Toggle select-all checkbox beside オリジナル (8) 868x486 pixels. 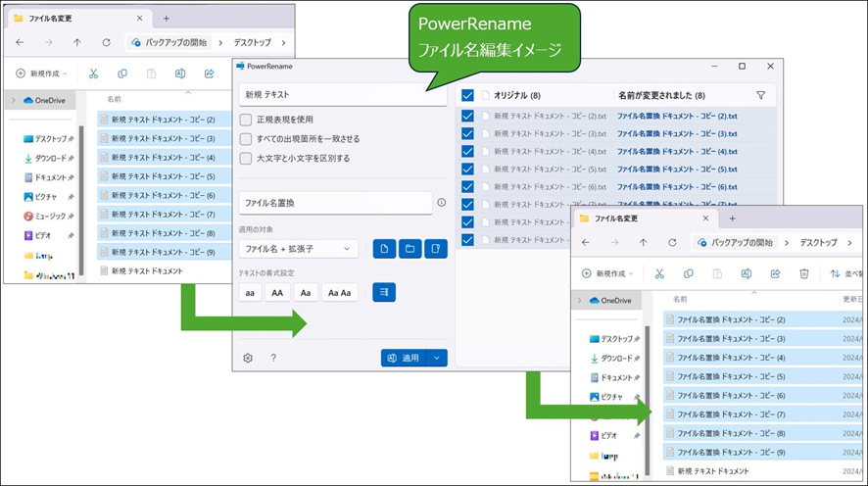[x=467, y=95]
